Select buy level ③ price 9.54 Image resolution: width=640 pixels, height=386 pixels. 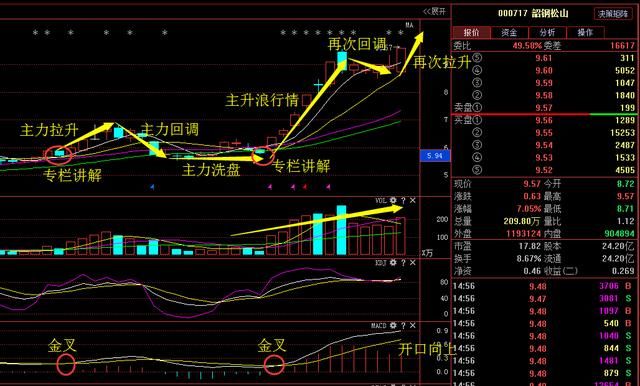(544, 145)
